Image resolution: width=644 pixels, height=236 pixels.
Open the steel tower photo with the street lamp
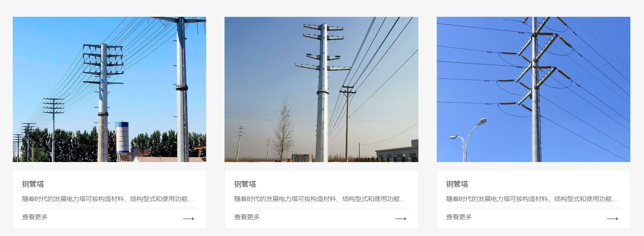click(x=534, y=89)
